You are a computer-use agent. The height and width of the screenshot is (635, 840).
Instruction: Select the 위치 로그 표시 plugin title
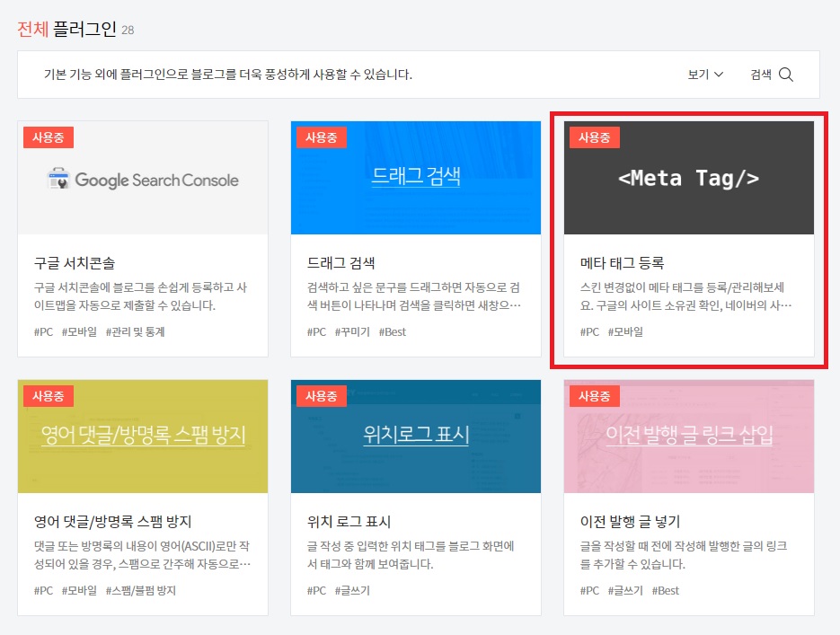click(349, 522)
